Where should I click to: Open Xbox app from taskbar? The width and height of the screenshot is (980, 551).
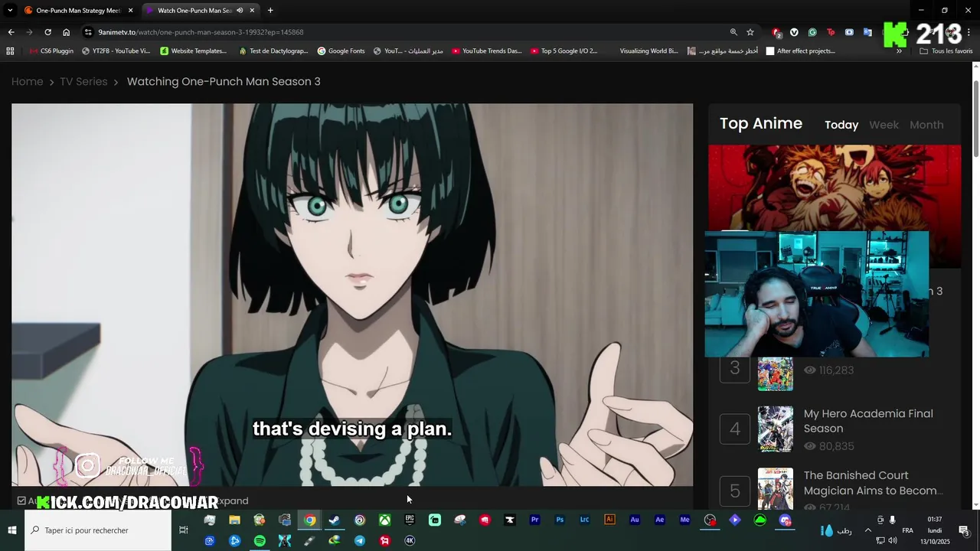[x=384, y=520]
